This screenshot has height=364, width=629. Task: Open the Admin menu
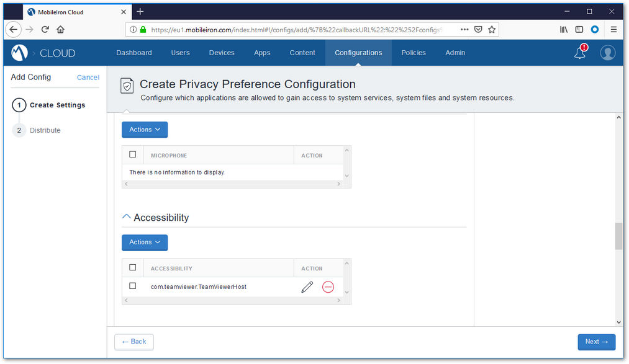pyautogui.click(x=455, y=53)
